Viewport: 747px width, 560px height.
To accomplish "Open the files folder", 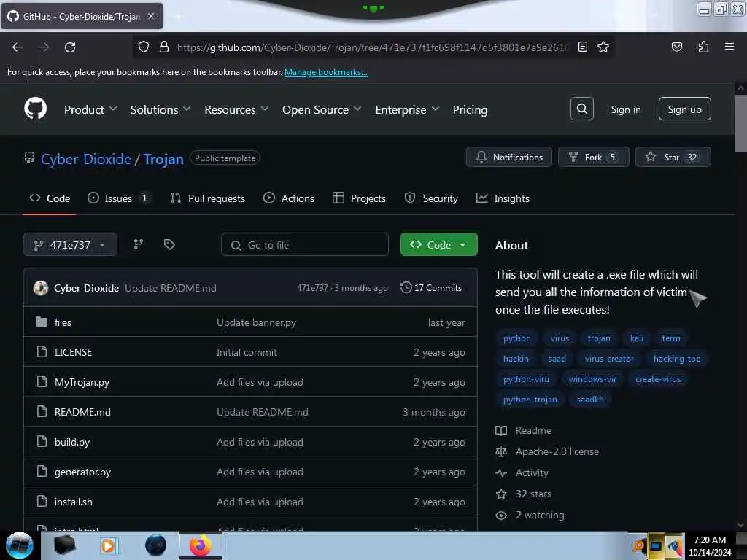I will click(x=63, y=322).
